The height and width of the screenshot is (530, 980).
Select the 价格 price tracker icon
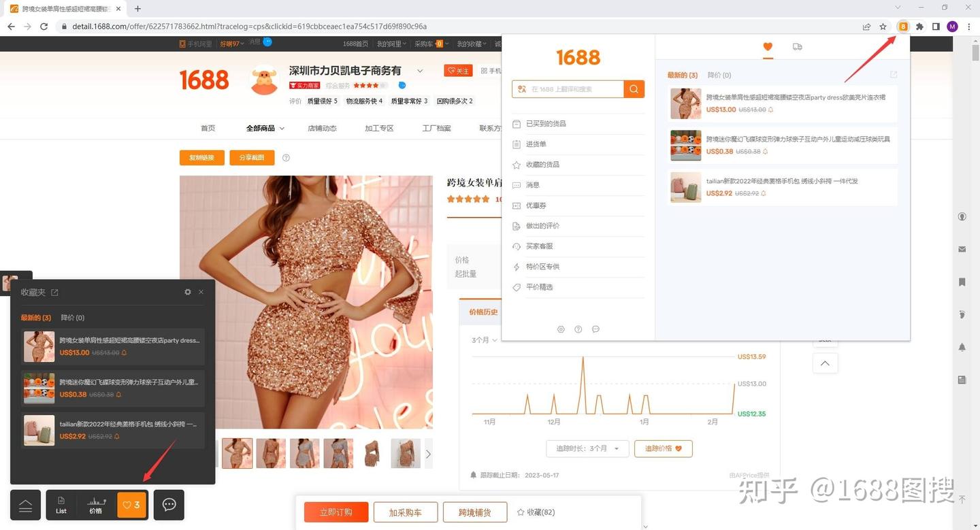point(96,505)
